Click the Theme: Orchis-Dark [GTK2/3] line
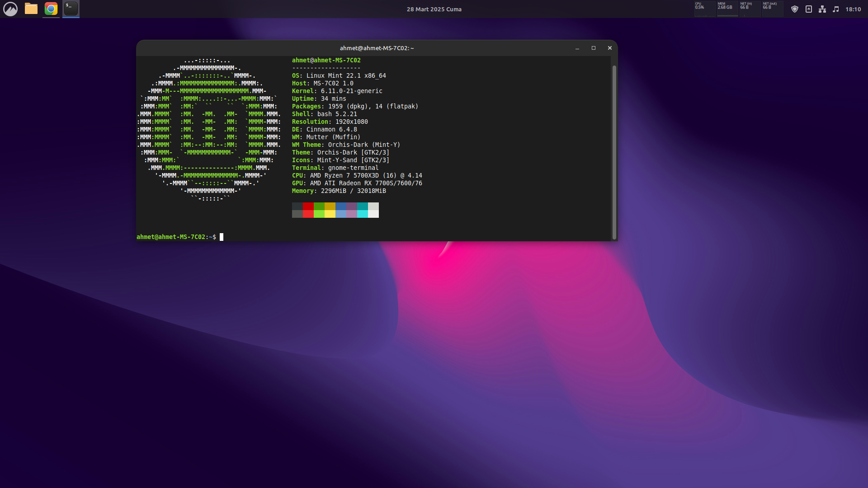Screen dimensions: 868x488 (x=341, y=152)
